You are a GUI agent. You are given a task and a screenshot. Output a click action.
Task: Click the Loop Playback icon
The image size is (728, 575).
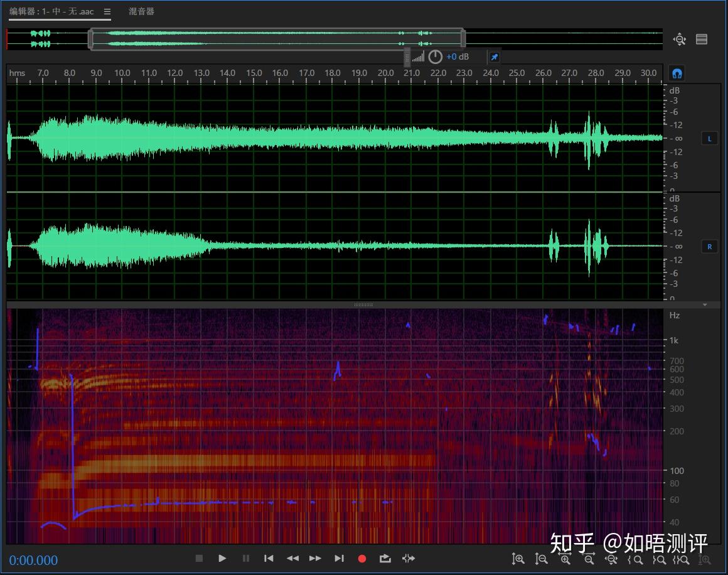tap(385, 558)
